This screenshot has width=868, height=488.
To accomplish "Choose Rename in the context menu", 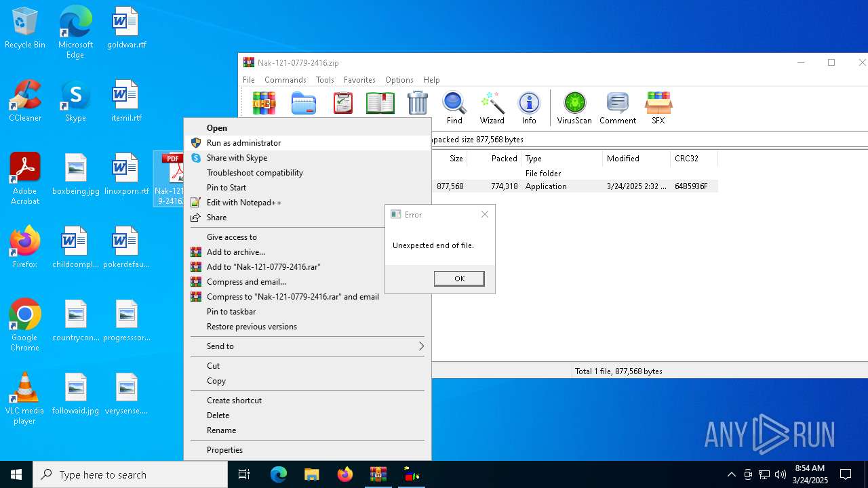I will (x=307, y=430).
